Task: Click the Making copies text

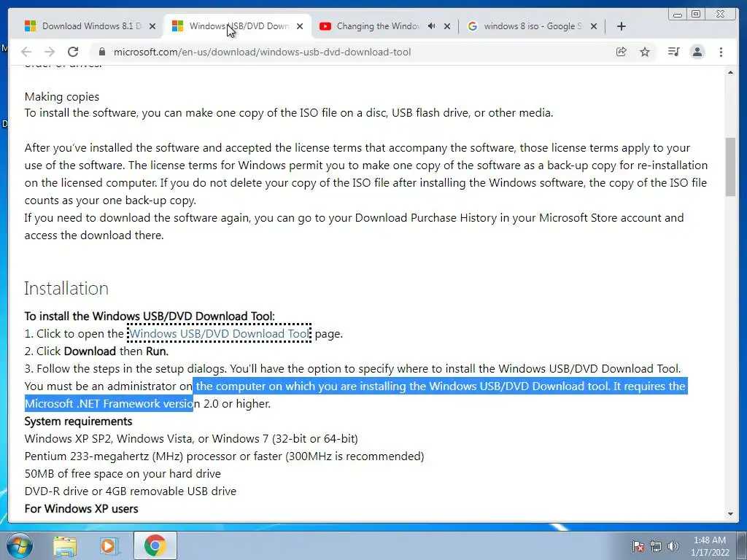Action: tap(62, 97)
